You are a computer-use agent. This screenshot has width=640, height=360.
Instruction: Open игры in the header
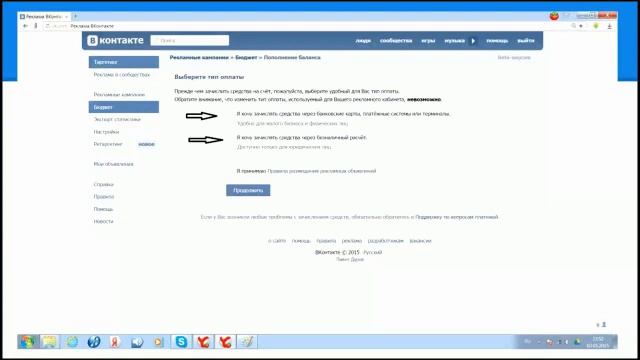(428, 41)
